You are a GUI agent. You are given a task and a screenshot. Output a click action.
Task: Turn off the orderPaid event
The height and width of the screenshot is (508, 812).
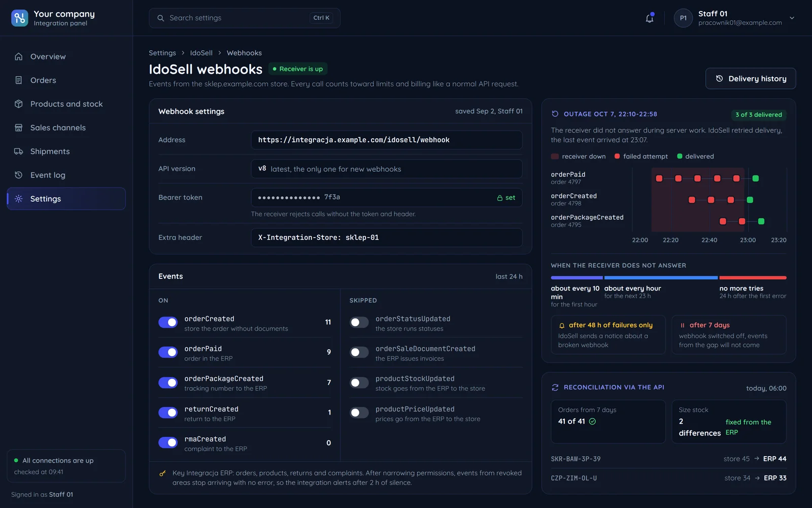pyautogui.click(x=168, y=352)
